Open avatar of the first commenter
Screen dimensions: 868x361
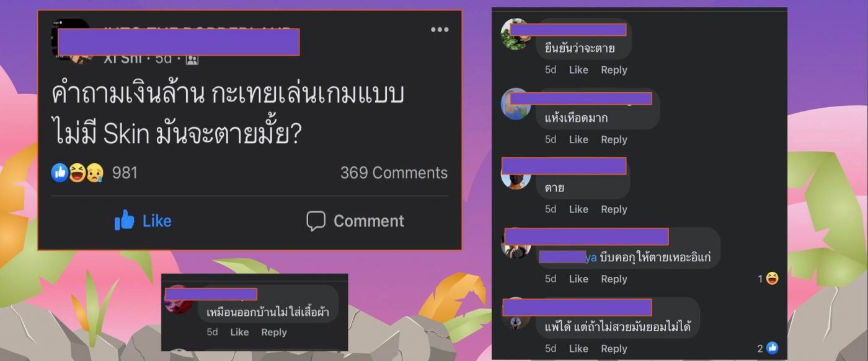point(516,35)
